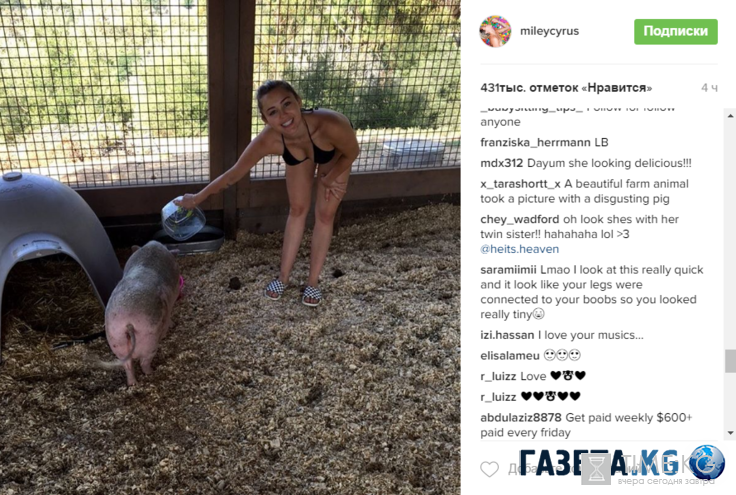This screenshot has width=736, height=495.
Task: Click the scrollbar down arrow
Action: (730, 433)
